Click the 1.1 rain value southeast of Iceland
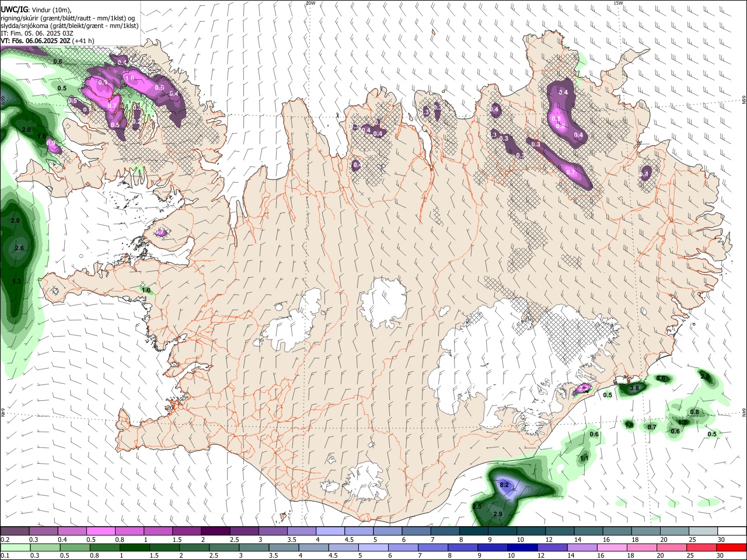The height and width of the screenshot is (560, 747). [x=584, y=459]
